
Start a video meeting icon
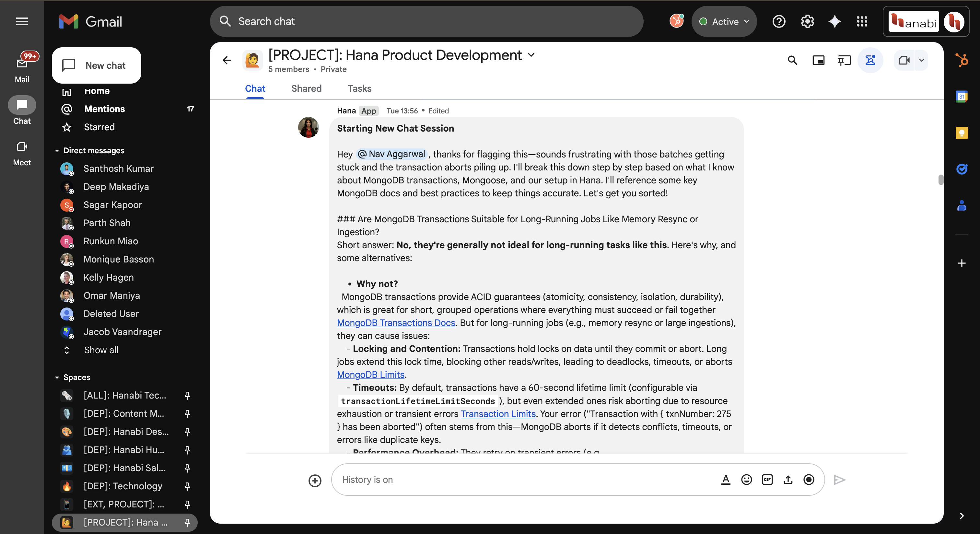tap(904, 60)
